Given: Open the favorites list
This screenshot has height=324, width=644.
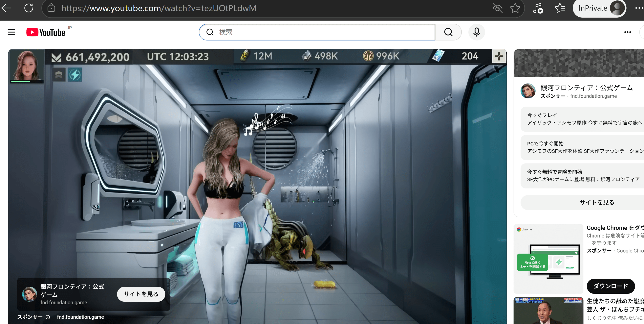Looking at the screenshot, I should coord(560,8).
